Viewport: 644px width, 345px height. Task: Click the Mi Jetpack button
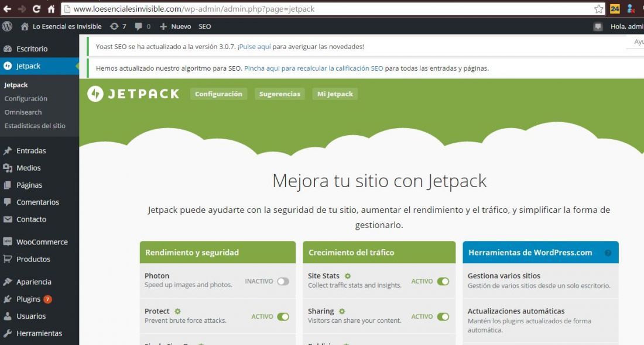[335, 94]
